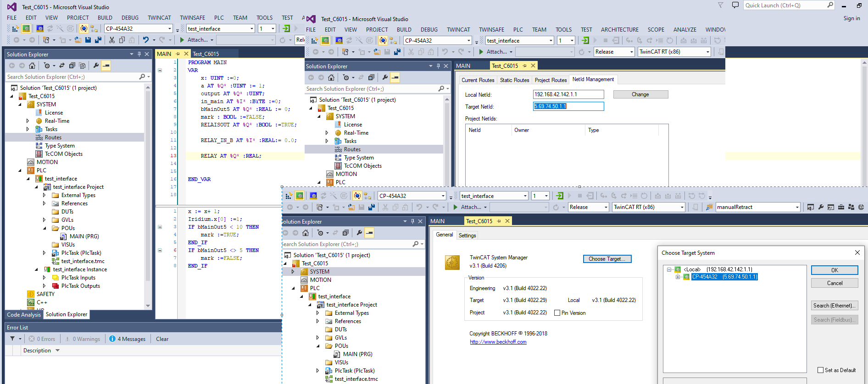Toggle 0 Warnings filter in Error List
This screenshot has height=384, width=868.
click(x=83, y=339)
